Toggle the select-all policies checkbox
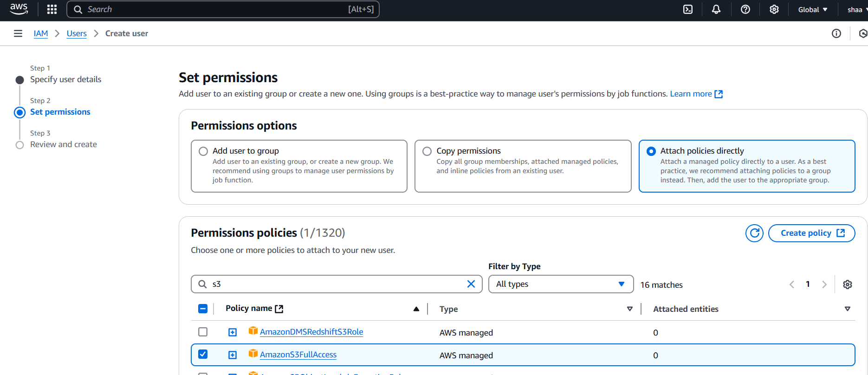This screenshot has width=868, height=375. click(x=203, y=309)
